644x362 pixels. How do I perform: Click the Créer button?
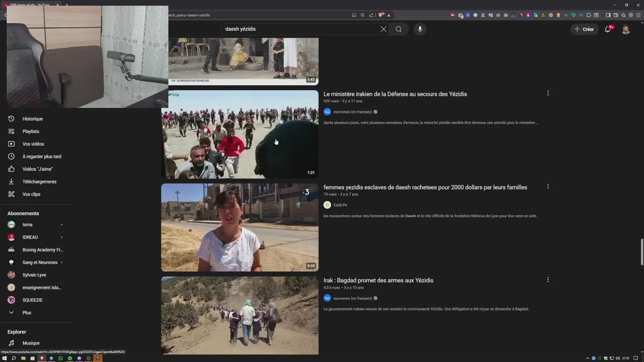click(x=584, y=29)
